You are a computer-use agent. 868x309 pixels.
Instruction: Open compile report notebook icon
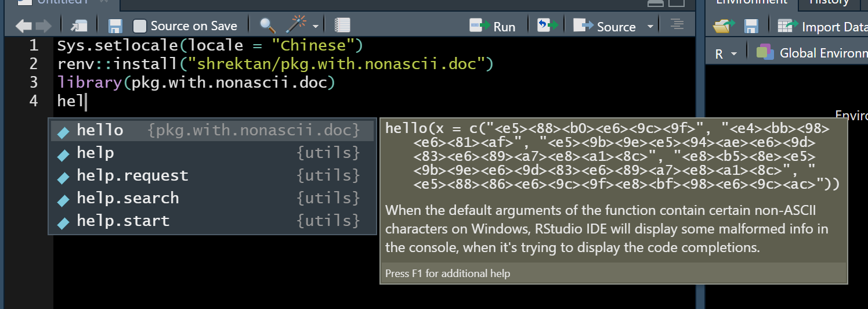tap(342, 26)
